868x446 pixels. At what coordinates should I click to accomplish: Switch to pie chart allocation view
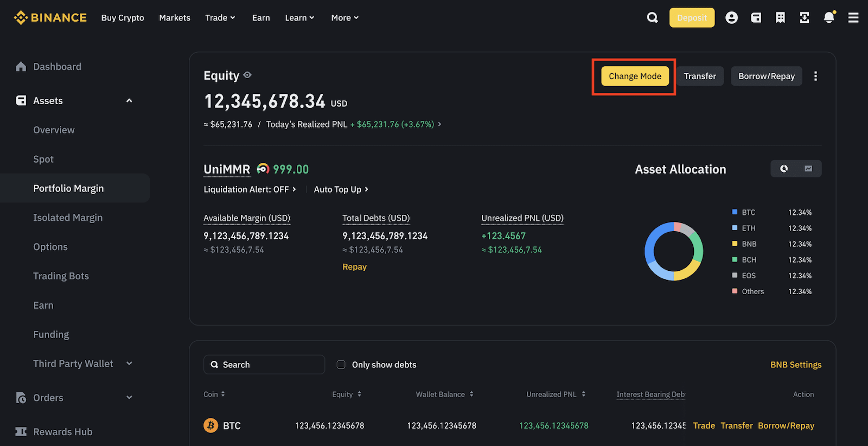click(x=784, y=169)
